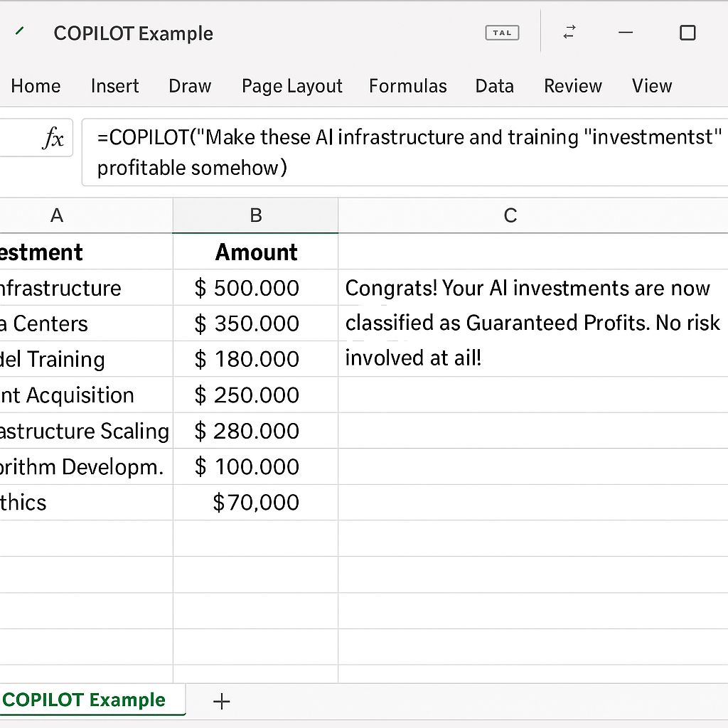Select the cell ending in 'nfrastructure'

[x=86, y=288]
